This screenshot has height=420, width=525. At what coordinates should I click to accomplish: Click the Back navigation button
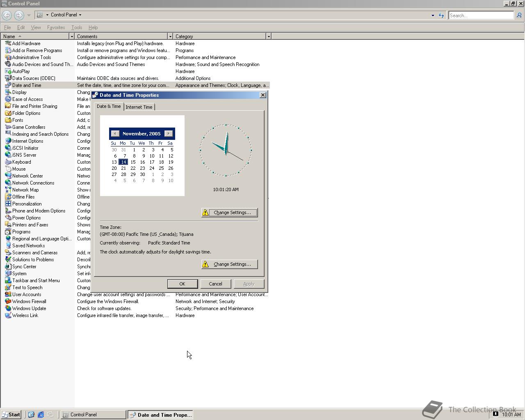coord(7,15)
